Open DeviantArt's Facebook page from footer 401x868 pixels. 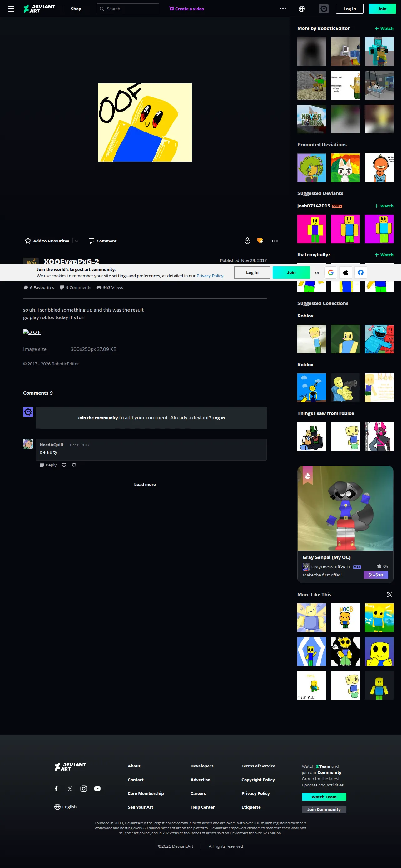tap(56, 788)
